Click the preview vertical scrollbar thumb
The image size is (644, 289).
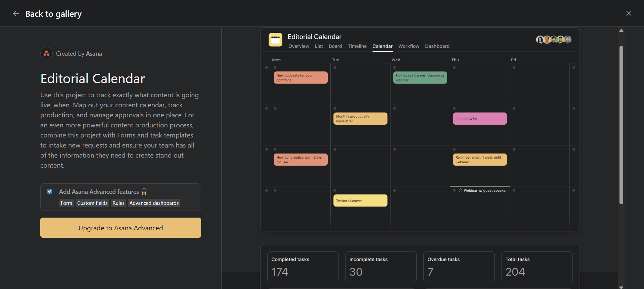[621, 125]
